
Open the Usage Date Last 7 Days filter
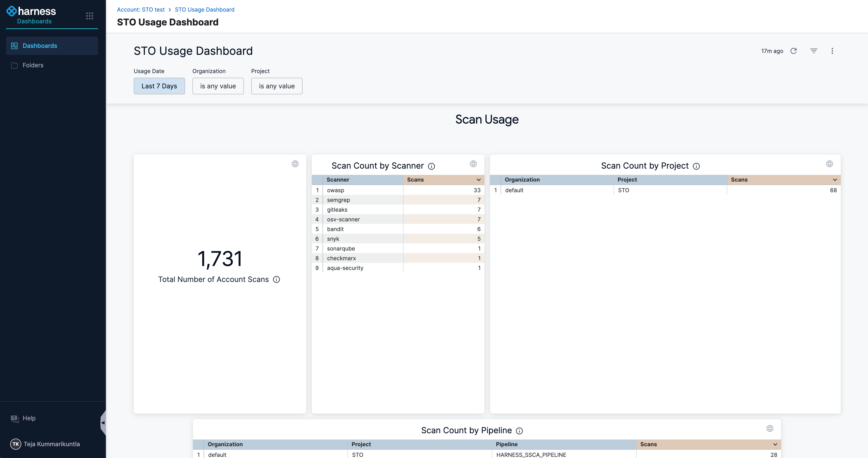point(159,86)
